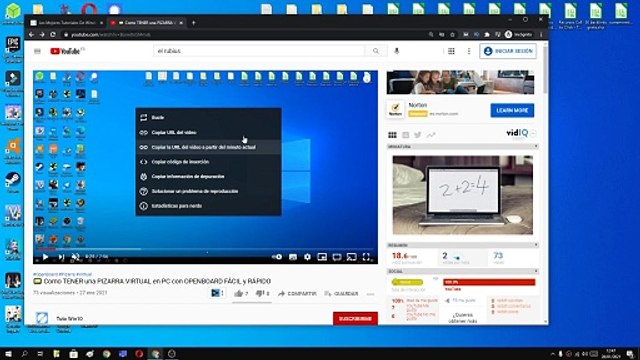The width and height of the screenshot is (640, 360).
Task: Open player settings gear
Action: click(x=307, y=257)
